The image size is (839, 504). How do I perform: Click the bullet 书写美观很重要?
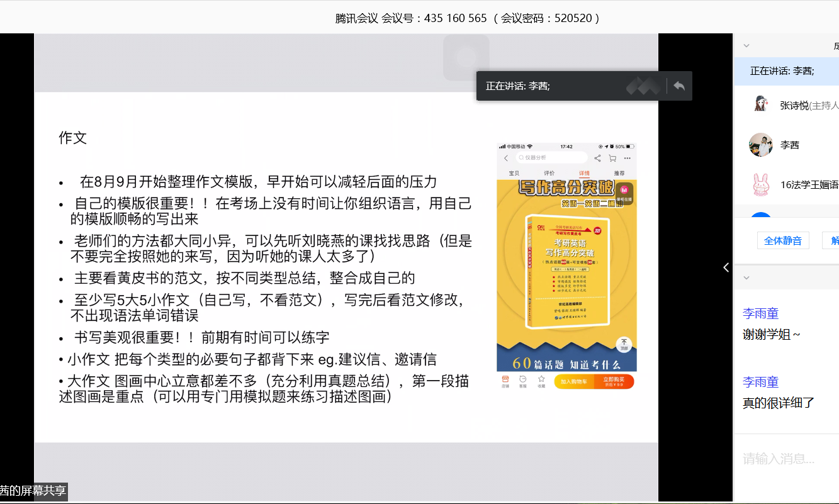click(201, 337)
